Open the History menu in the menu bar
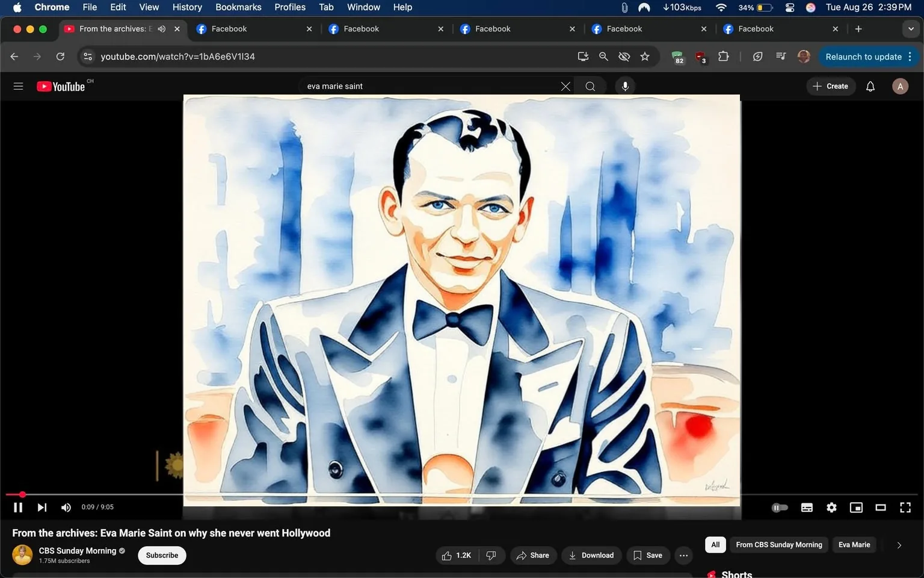This screenshot has height=578, width=924. pyautogui.click(x=186, y=7)
